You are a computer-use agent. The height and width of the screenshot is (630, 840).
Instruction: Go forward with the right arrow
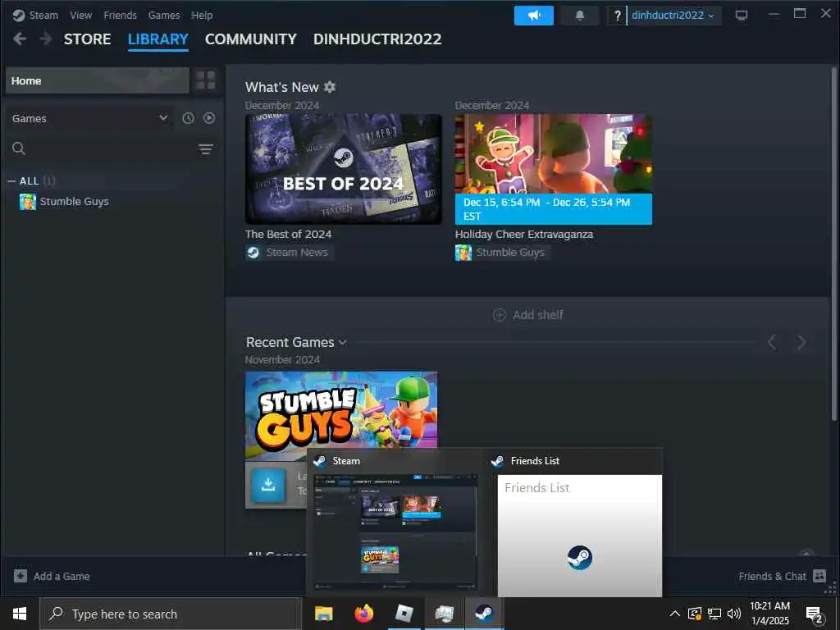[x=46, y=39]
